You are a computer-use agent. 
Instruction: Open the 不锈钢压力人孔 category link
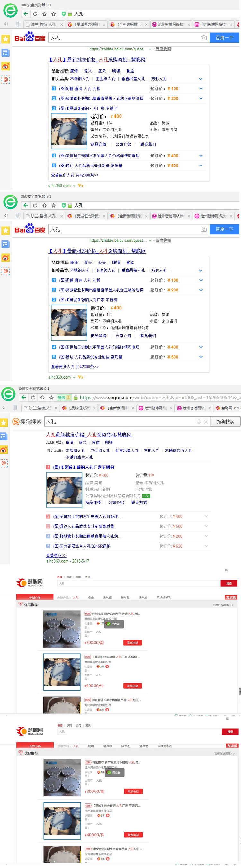pyautogui.click(x=178, y=451)
